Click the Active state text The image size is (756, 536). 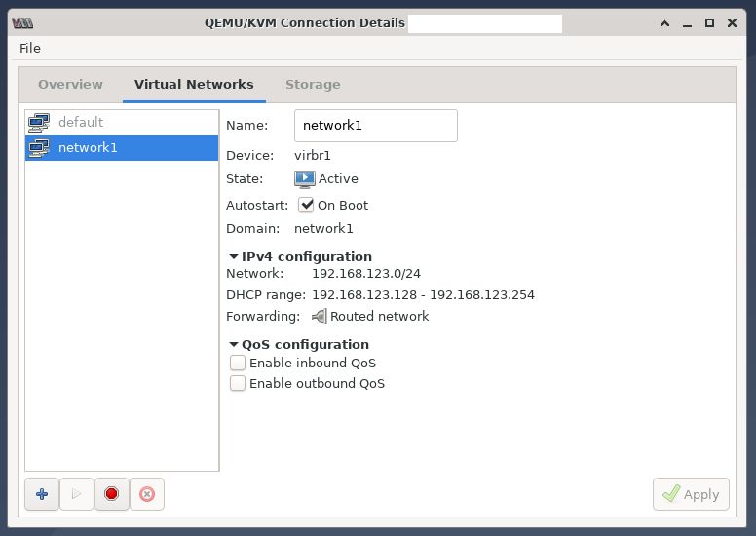tap(338, 179)
